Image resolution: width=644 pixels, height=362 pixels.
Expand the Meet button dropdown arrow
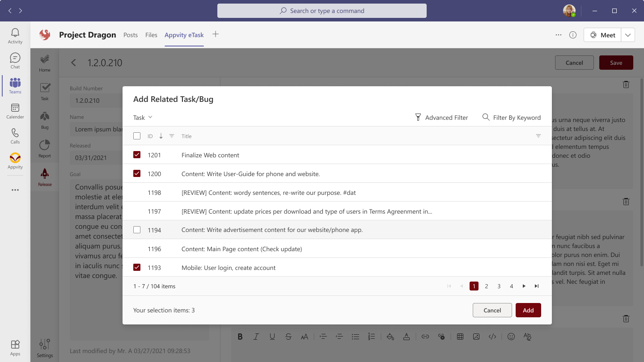628,34
